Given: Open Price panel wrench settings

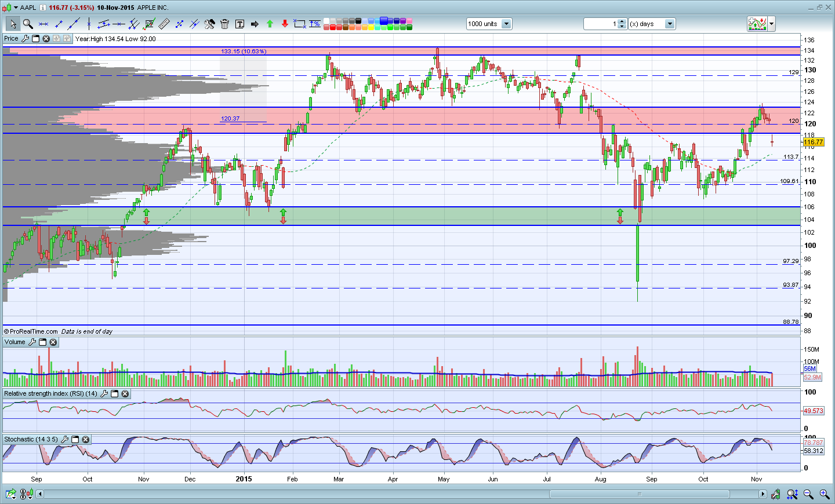Looking at the screenshot, I should 25,39.
